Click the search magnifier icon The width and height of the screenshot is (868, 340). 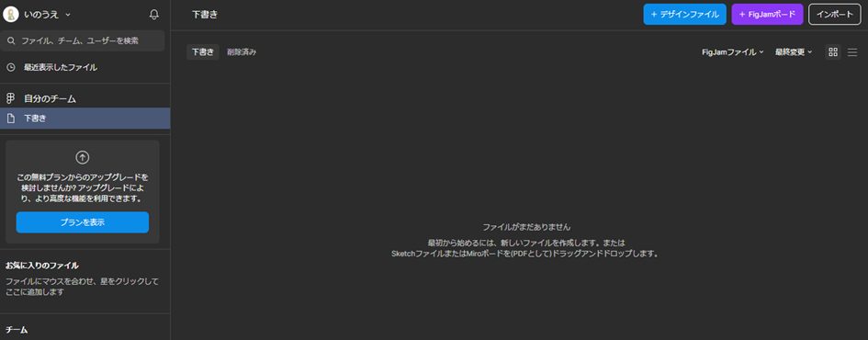point(11,41)
